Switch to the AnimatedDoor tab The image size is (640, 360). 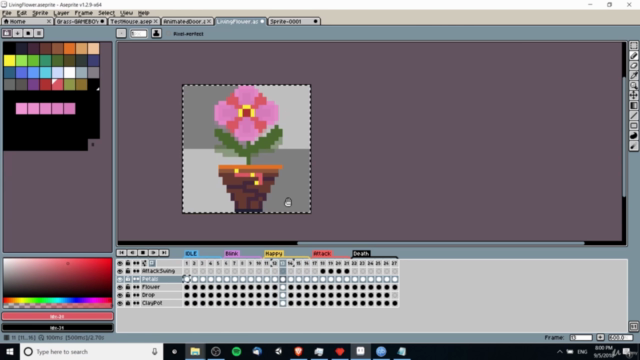(x=187, y=21)
